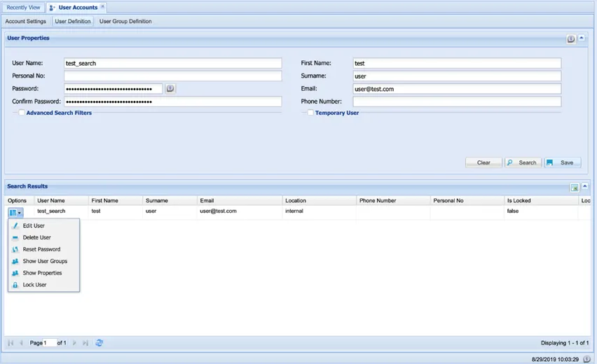The height and width of the screenshot is (364, 597).
Task: Select Reset Password menu entry
Action: pyautogui.click(x=43, y=249)
